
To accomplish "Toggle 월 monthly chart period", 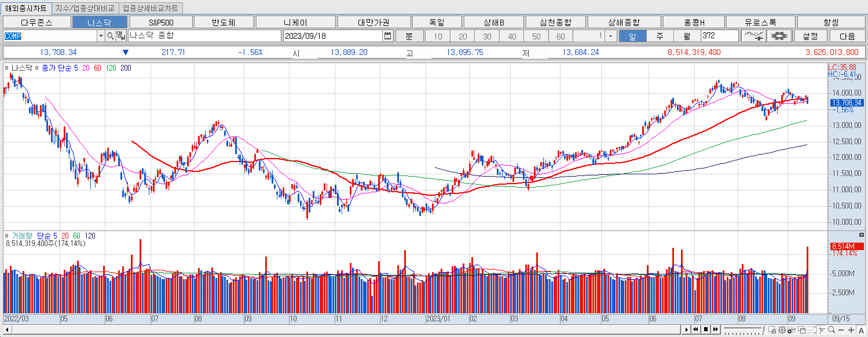I will pyautogui.click(x=687, y=36).
